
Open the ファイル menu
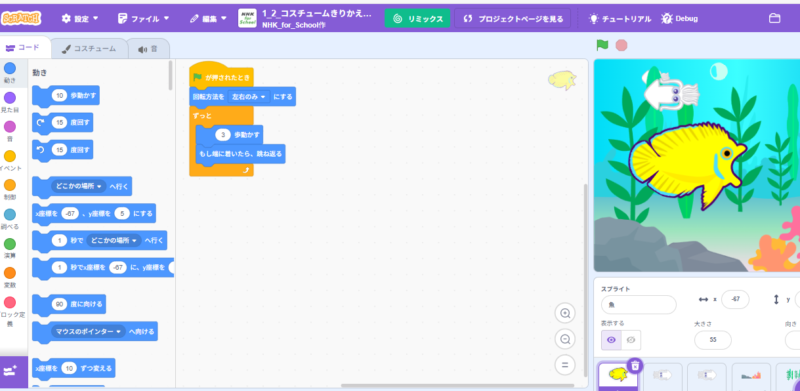coord(143,19)
